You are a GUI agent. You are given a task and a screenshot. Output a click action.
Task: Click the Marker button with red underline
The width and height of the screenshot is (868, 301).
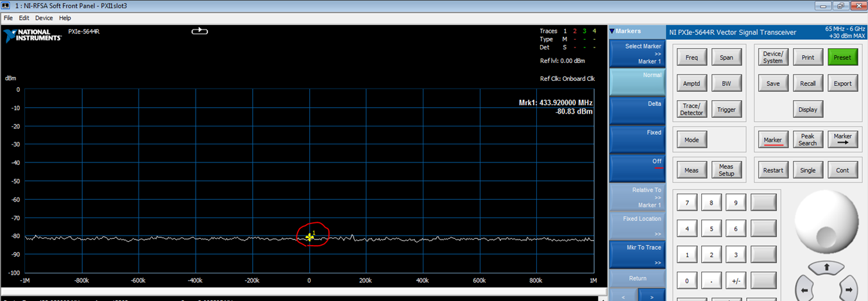point(773,139)
